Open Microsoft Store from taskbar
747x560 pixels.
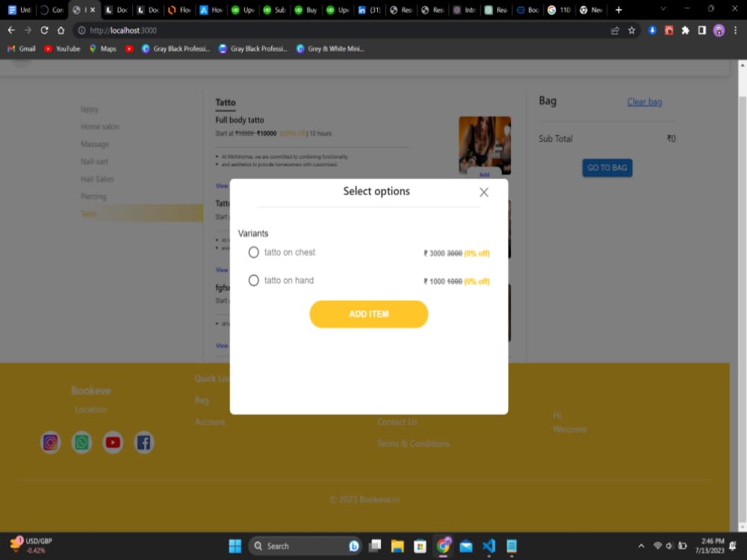point(420,547)
